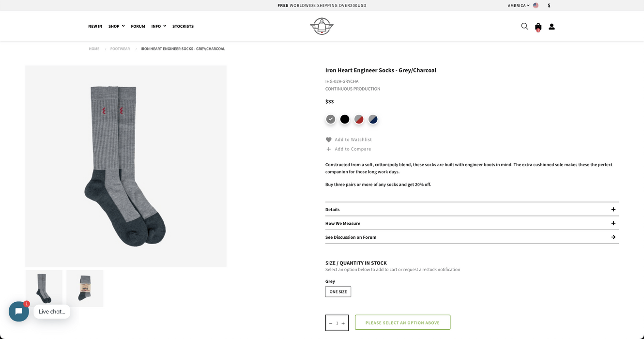
Task: Open the SHOP menu
Action: click(x=113, y=26)
